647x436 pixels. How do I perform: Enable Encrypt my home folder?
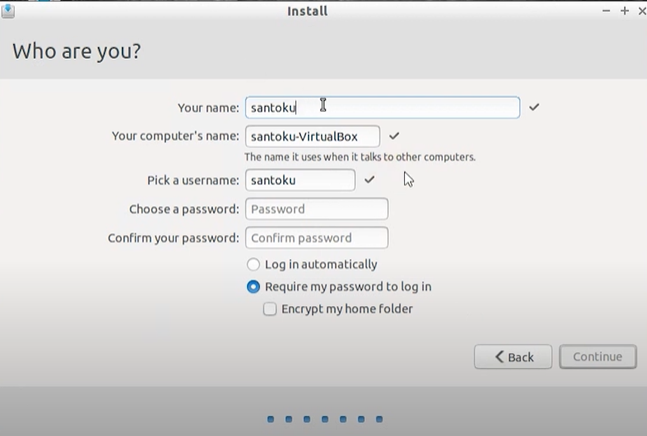270,309
